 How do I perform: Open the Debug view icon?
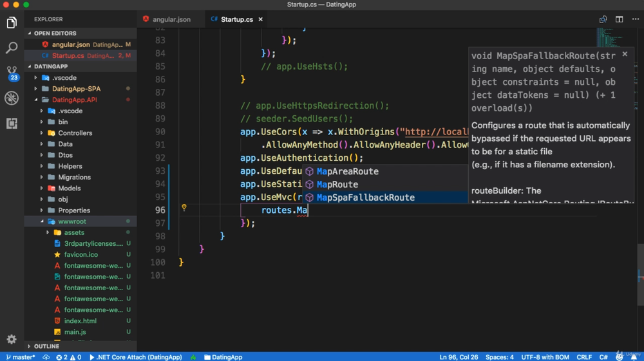point(12,98)
